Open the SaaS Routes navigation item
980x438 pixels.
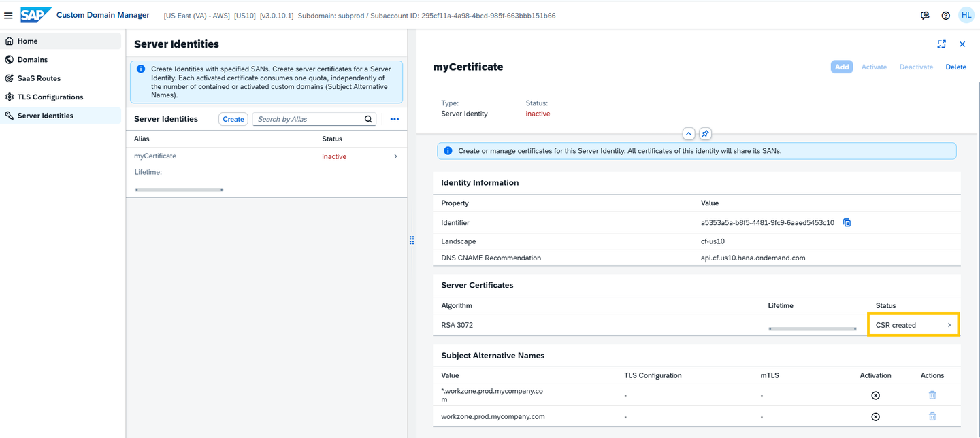point(61,78)
